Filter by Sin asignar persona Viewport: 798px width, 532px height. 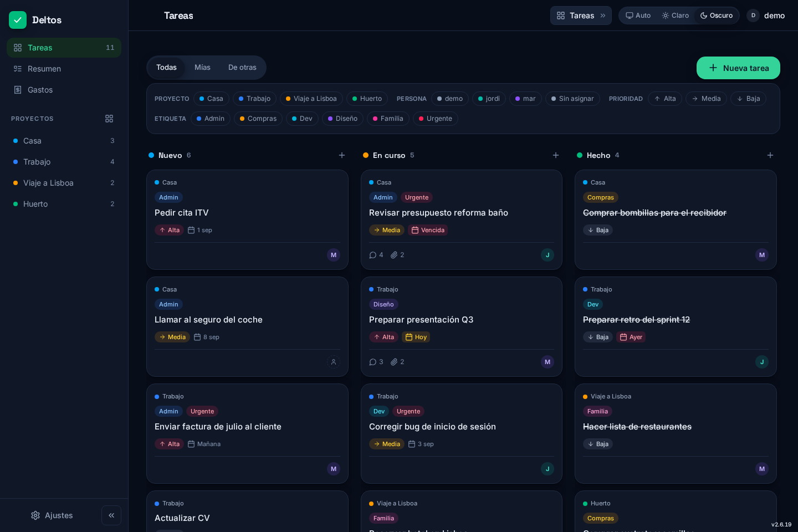tap(572, 99)
